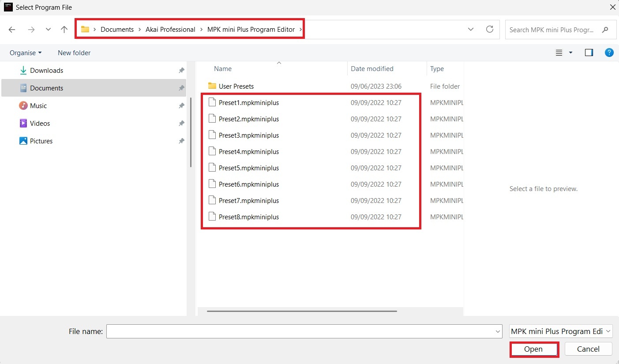Open the address bar history dropdown
619x364 pixels.
coord(471,30)
